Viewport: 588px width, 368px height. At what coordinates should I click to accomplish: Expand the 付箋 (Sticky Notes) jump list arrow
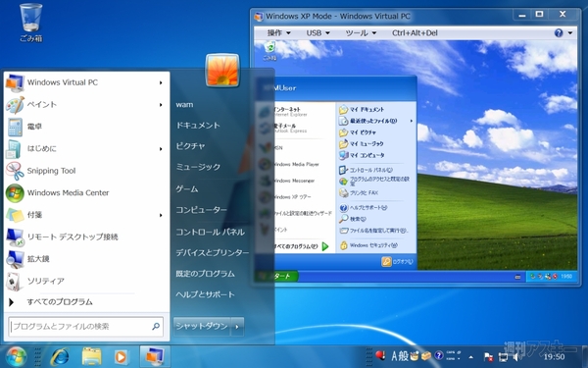click(161, 215)
